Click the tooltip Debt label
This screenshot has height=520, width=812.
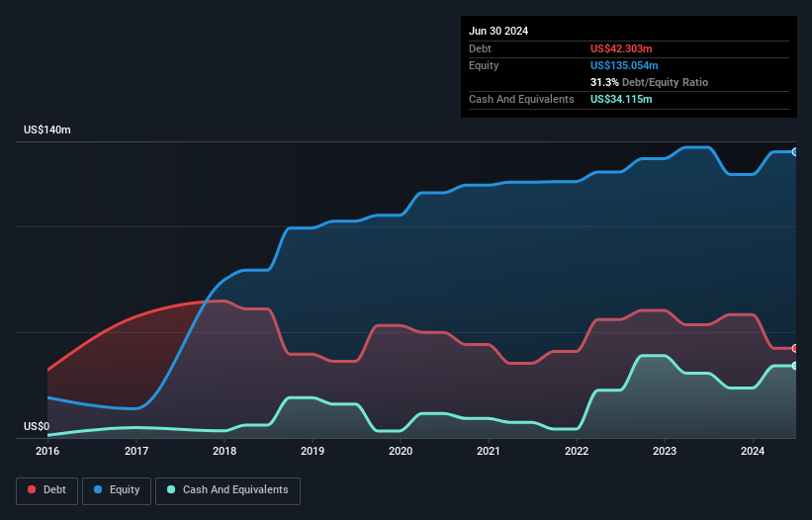point(480,48)
